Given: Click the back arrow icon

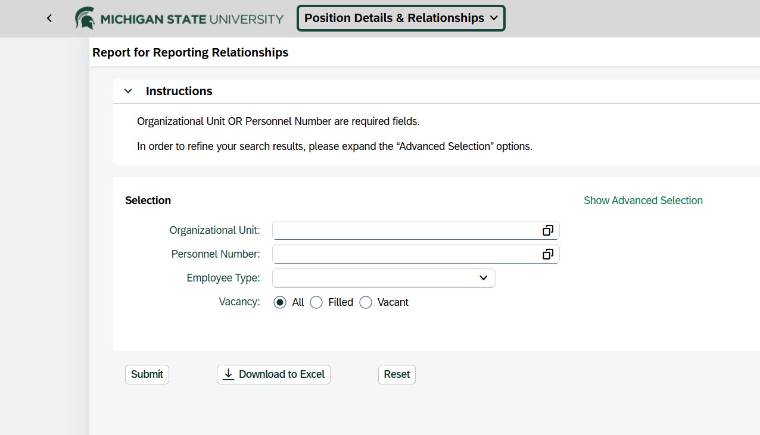Looking at the screenshot, I should pos(49,18).
